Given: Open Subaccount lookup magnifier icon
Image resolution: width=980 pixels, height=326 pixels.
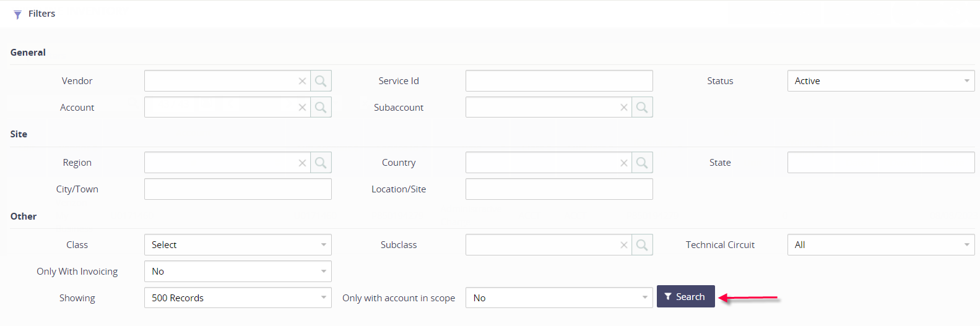Looking at the screenshot, I should coord(642,108).
